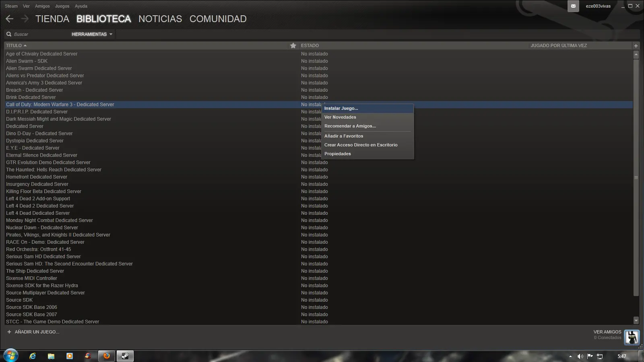Select America's Army 3 Dedicated Server
644x362 pixels.
click(44, 83)
